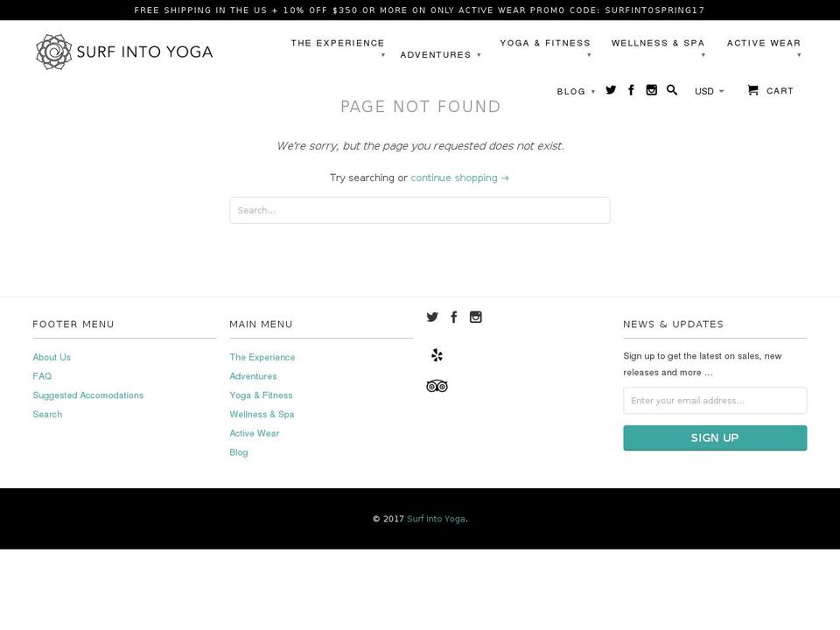Expand the Active Wear nav menu
The width and height of the screenshot is (840, 630).
pyautogui.click(x=764, y=48)
